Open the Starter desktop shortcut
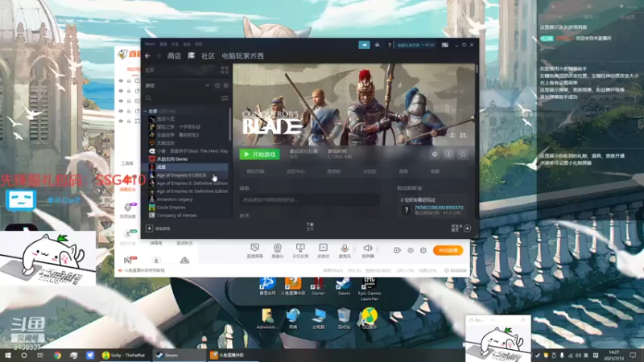Image resolution: width=644 pixels, height=362 pixels. click(x=318, y=286)
